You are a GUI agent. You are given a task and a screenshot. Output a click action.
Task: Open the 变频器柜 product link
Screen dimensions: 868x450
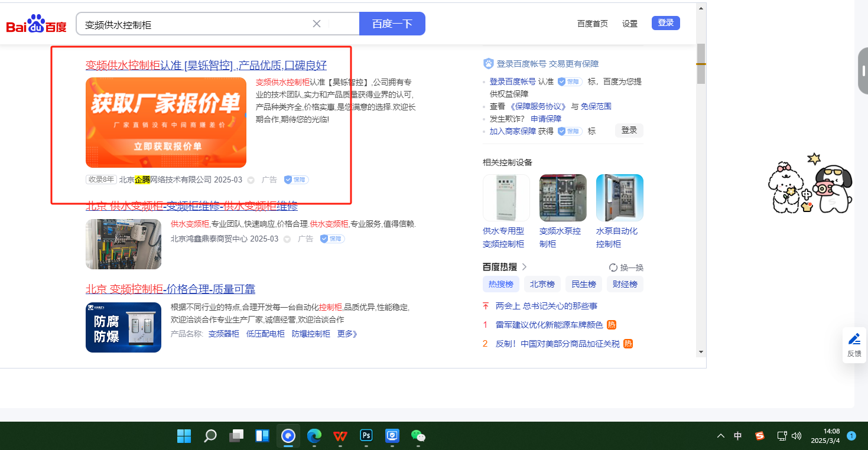[224, 334]
